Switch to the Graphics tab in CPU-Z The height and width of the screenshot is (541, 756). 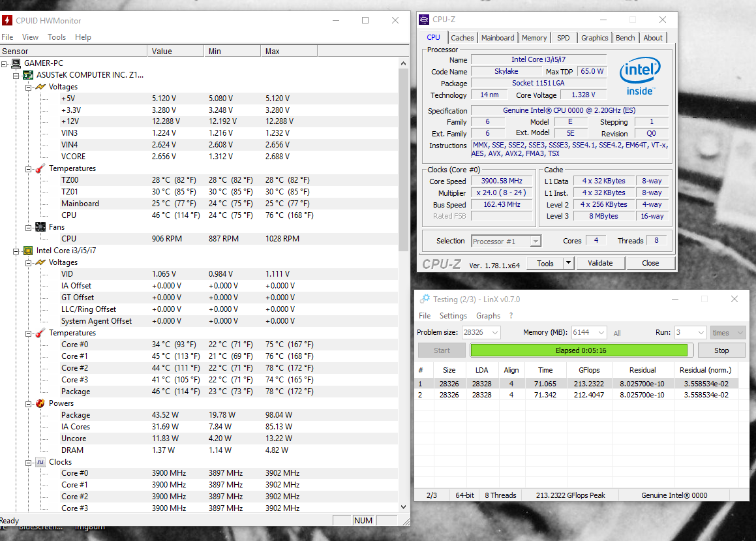point(594,38)
